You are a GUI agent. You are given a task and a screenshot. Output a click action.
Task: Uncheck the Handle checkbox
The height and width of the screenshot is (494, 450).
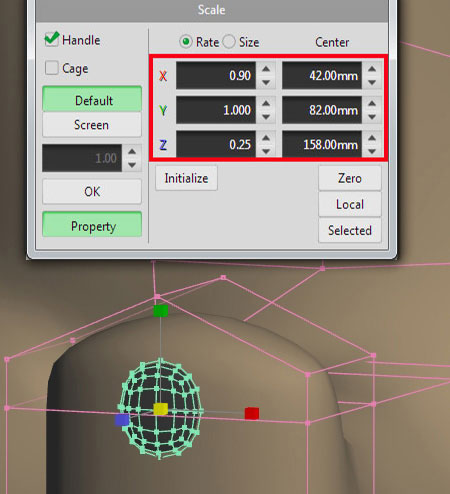tap(52, 39)
